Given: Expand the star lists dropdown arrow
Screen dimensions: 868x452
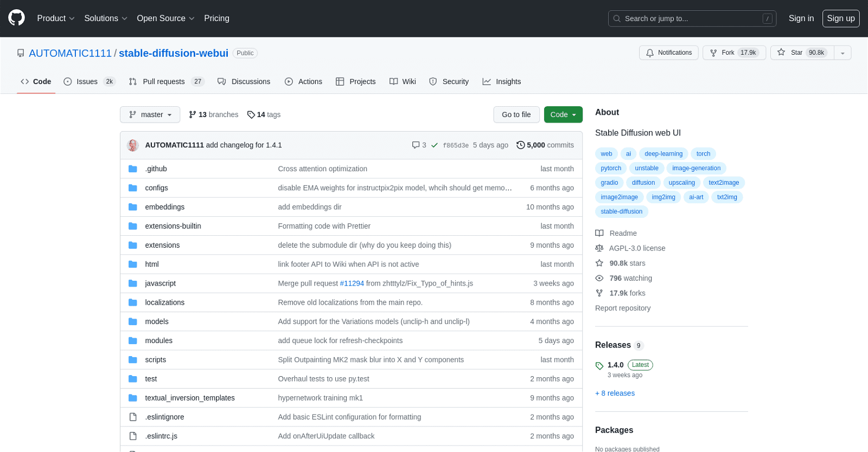Looking at the screenshot, I should coord(843,53).
